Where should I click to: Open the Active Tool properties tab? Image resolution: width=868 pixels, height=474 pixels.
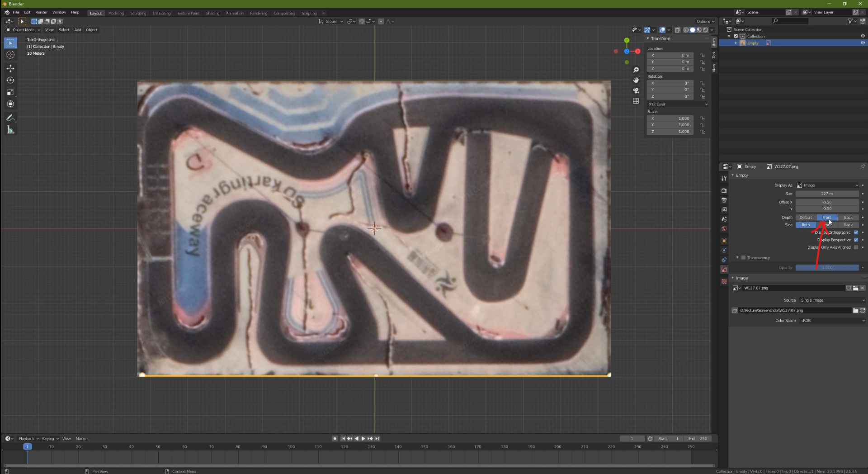[x=724, y=179]
